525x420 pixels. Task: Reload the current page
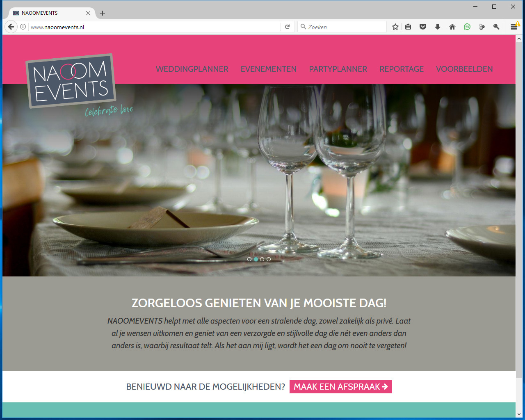[x=288, y=27]
